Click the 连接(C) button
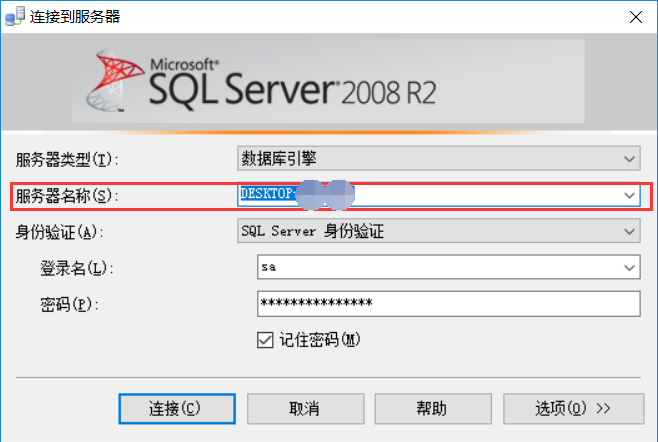 [177, 408]
